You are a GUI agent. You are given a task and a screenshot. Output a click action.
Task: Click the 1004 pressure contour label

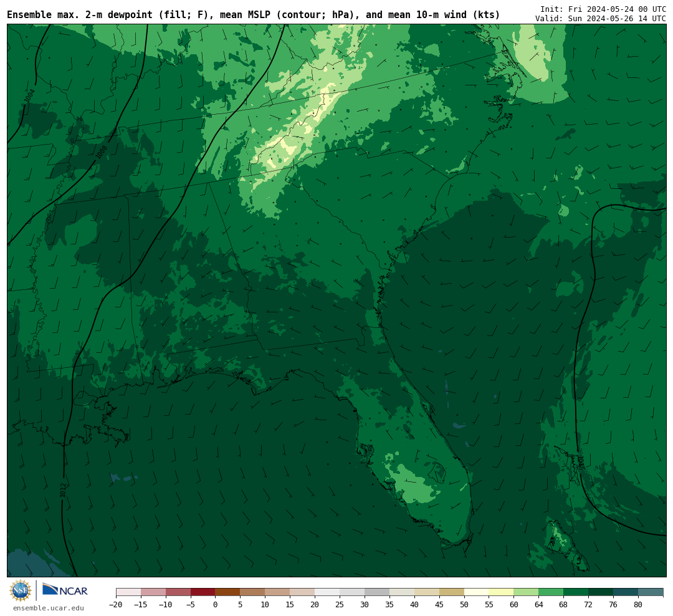[x=29, y=96]
